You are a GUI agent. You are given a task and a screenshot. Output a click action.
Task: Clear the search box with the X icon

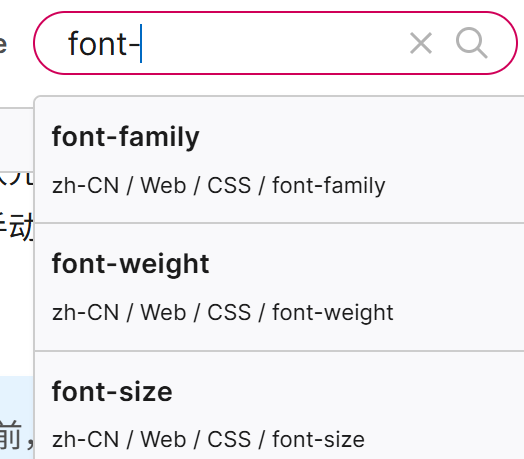421,43
